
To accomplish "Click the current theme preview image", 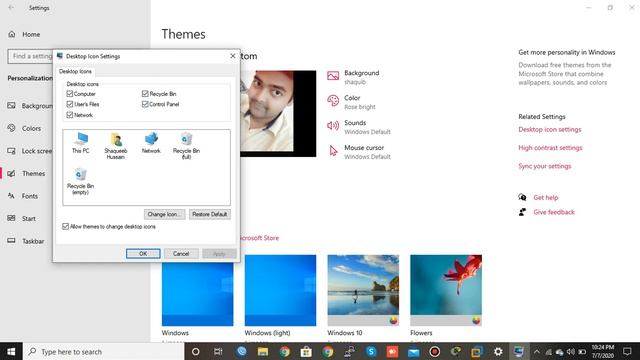I will 278,113.
